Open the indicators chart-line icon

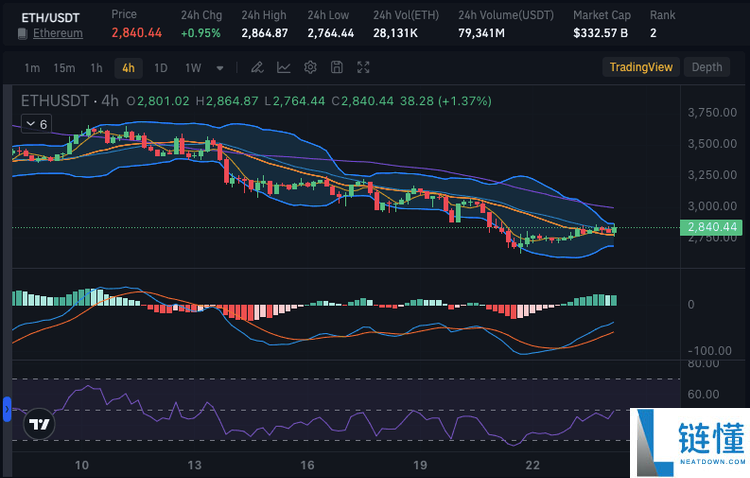(284, 68)
